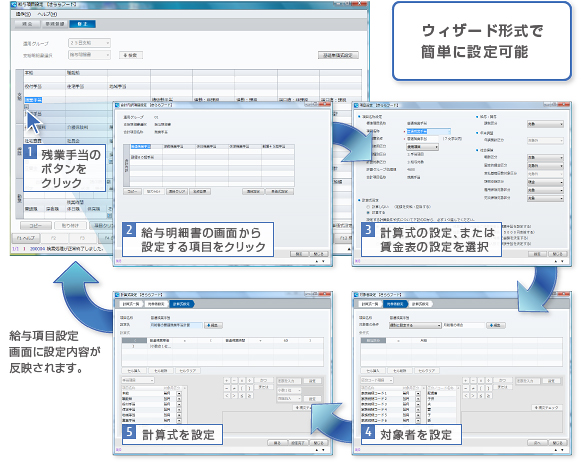582x468 pixels.
Task: Click status bar down arrow in 計算式設定 window
Action: 323,450
